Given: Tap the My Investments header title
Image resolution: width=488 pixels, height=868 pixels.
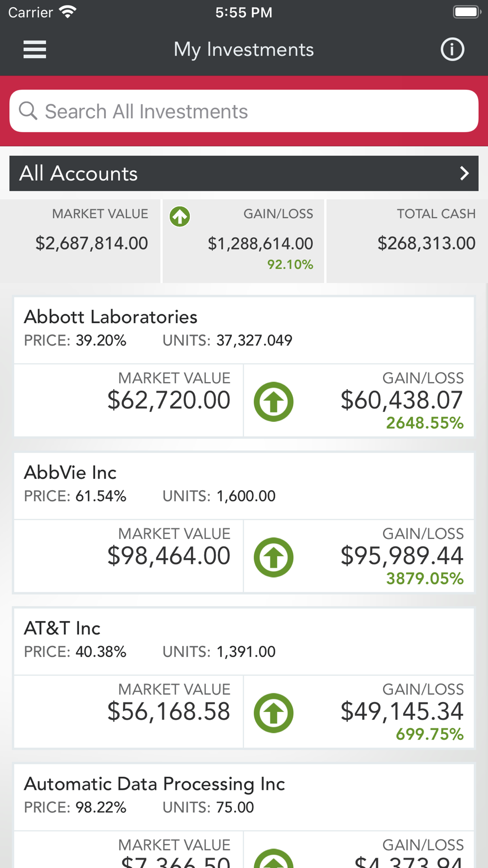Looking at the screenshot, I should pyautogui.click(x=244, y=49).
